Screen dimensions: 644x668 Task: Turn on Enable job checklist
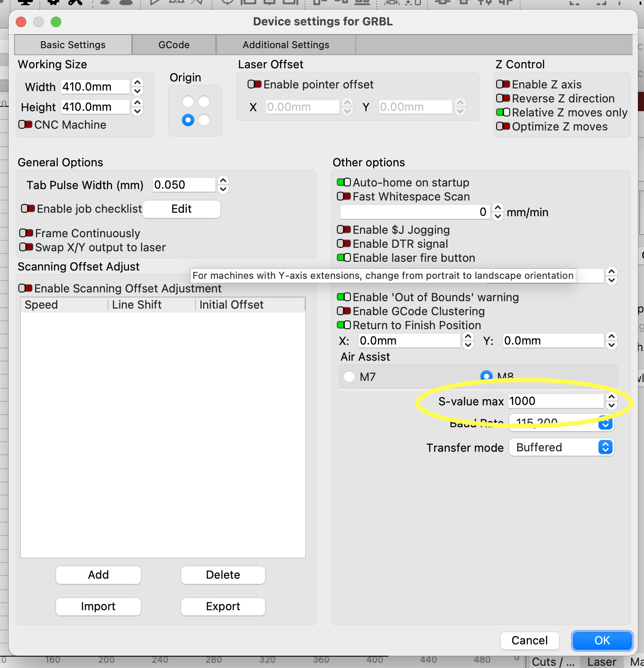tap(28, 208)
